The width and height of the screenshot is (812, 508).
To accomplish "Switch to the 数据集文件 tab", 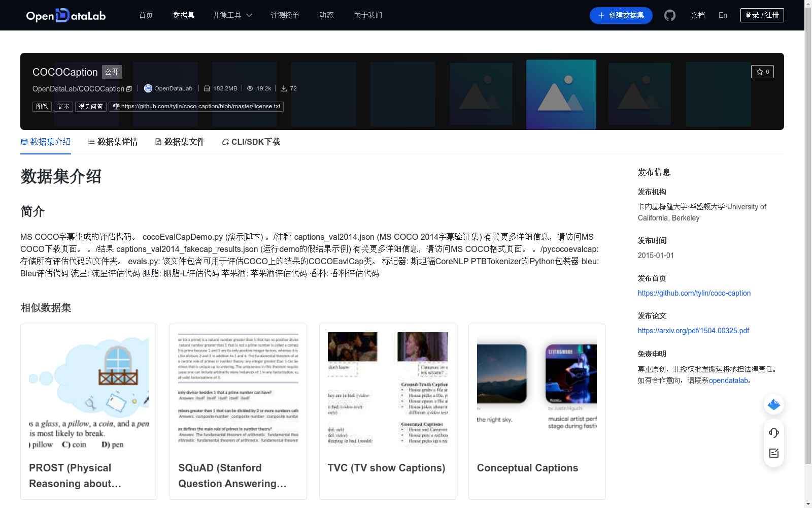I will point(180,142).
